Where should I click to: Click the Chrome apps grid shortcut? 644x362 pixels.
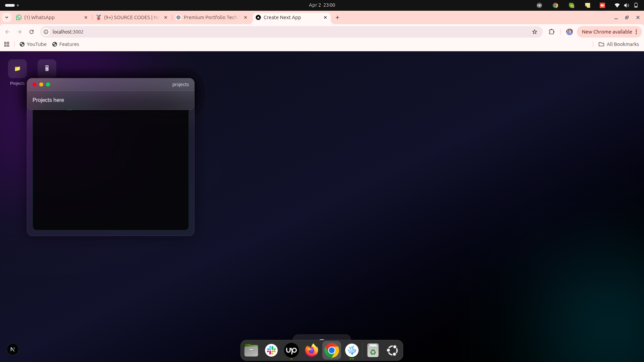(7, 44)
